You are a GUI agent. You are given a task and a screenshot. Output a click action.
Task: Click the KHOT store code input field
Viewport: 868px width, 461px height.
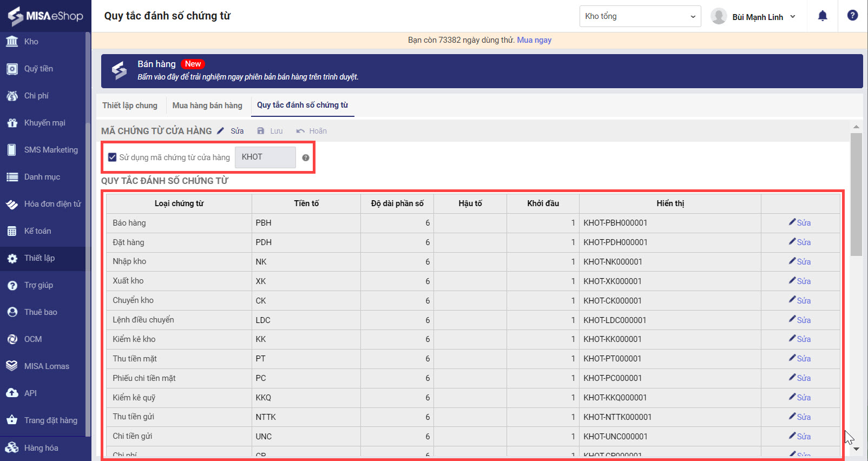265,157
